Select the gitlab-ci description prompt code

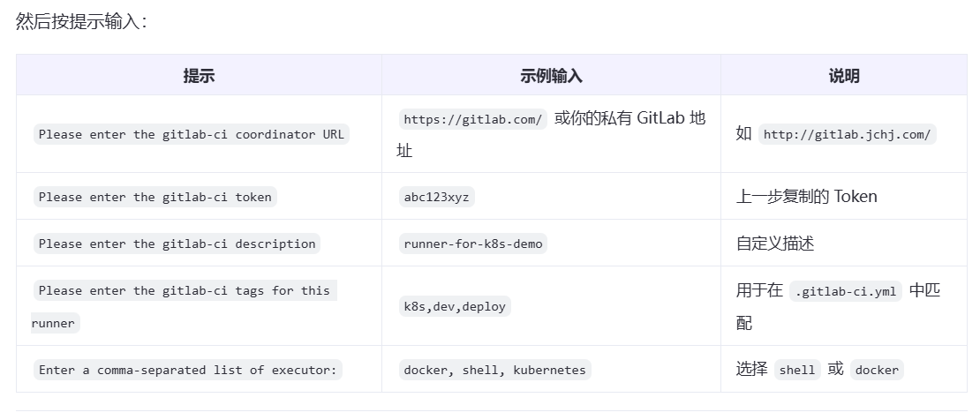coord(177,244)
